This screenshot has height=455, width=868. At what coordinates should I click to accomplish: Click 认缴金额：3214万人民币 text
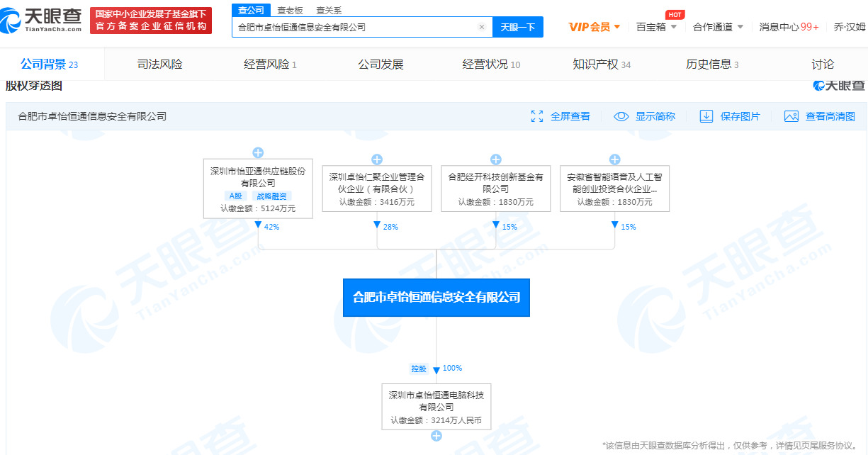point(436,420)
